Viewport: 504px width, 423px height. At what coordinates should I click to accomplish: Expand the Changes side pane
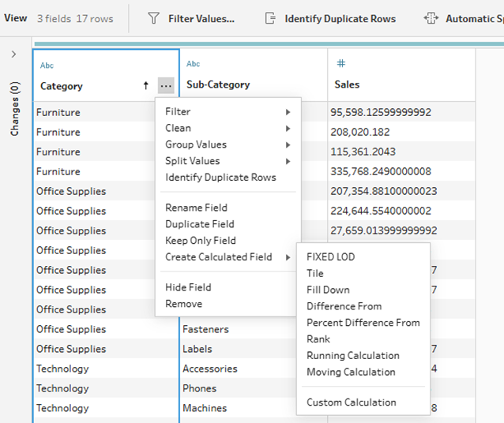coord(13,54)
